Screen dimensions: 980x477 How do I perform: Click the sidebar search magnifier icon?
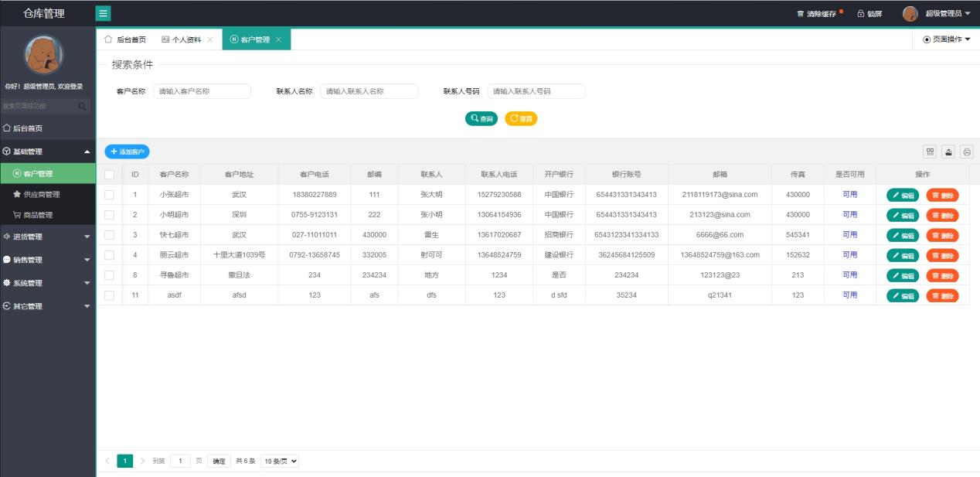(82, 106)
